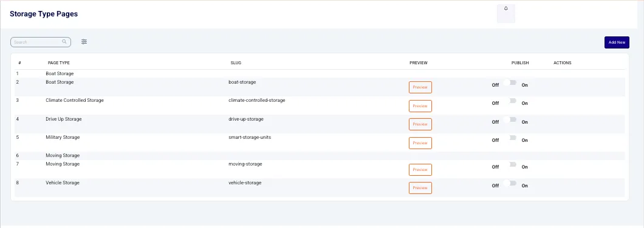Toggle publish for Drive Up Storage
644x228 pixels.
coord(510,119)
